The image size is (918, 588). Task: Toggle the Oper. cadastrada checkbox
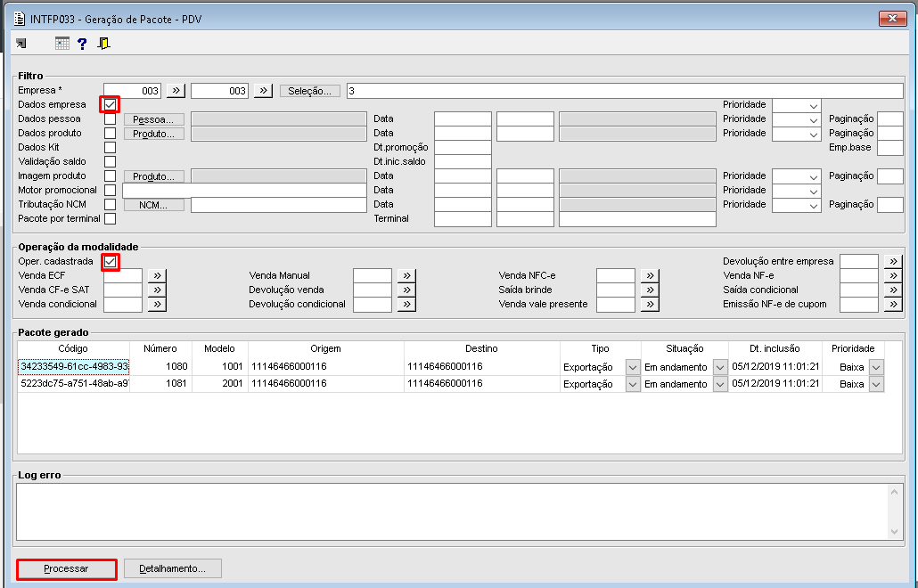click(110, 262)
